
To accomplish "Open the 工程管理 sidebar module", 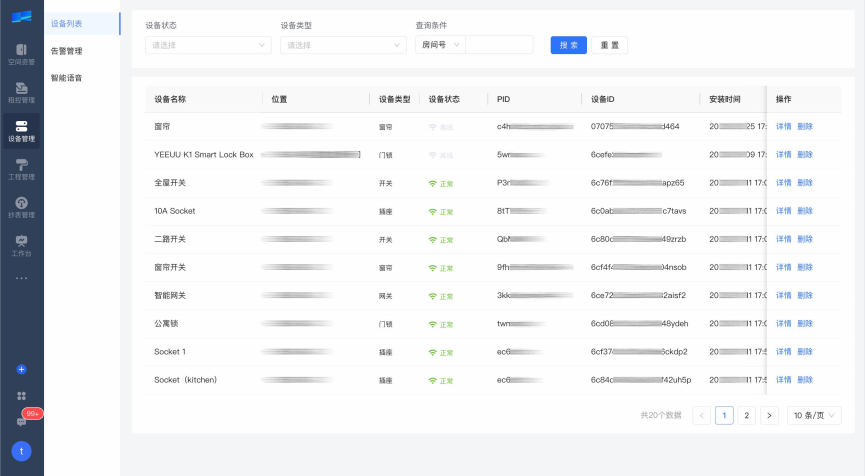I will coord(22,169).
